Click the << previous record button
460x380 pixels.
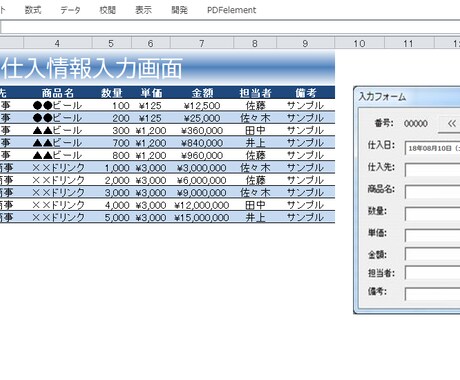coord(450,124)
